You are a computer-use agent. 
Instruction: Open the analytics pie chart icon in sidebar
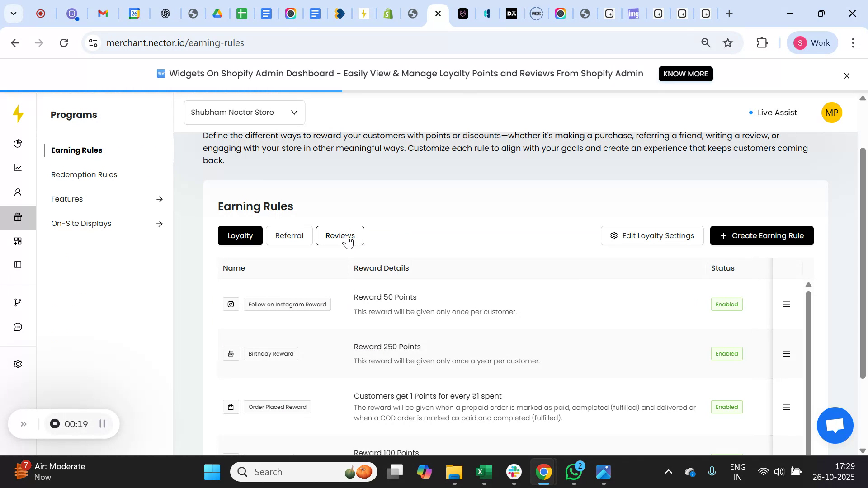pyautogui.click(x=18, y=143)
